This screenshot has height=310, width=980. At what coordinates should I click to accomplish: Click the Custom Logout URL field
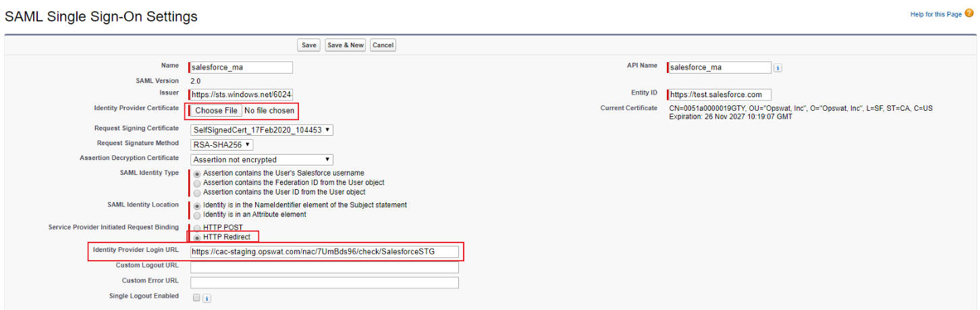pyautogui.click(x=325, y=267)
